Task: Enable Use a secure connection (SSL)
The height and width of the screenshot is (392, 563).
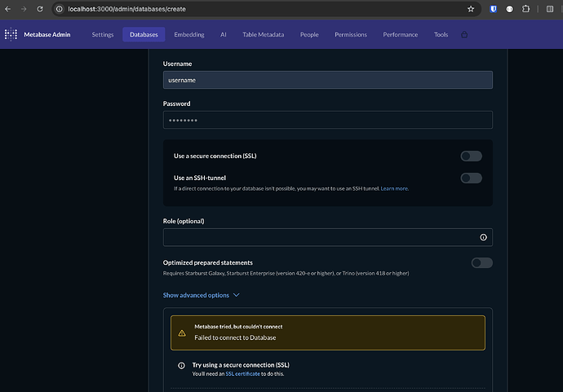Action: coord(471,156)
